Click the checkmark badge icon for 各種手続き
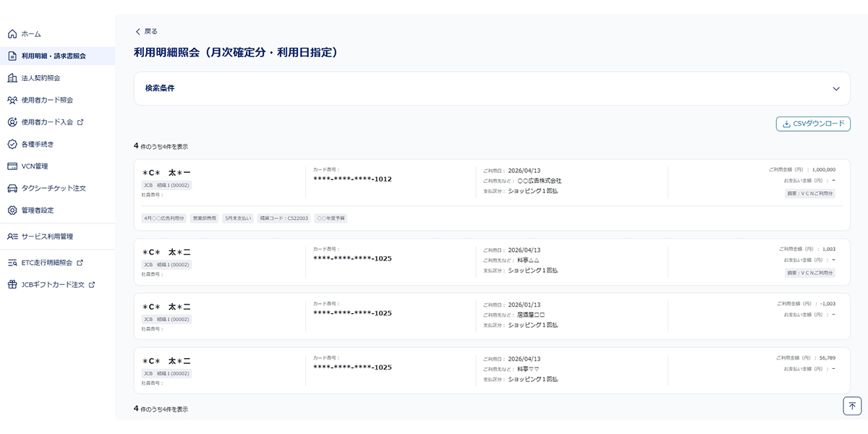 pos(12,144)
